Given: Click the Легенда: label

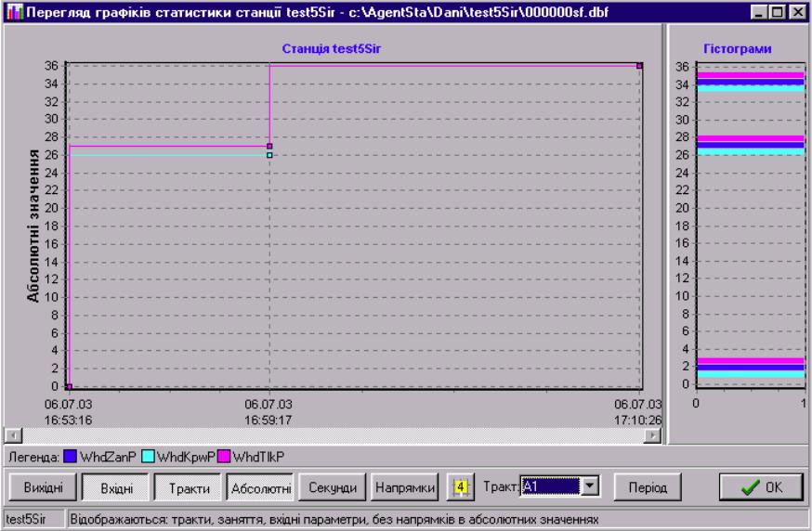Looking at the screenshot, I should tap(33, 457).
